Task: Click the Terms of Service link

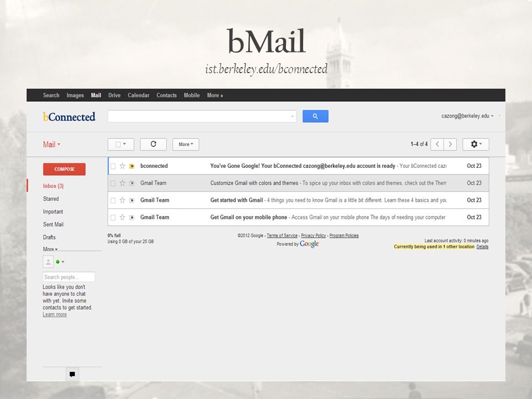Action: tap(282, 236)
